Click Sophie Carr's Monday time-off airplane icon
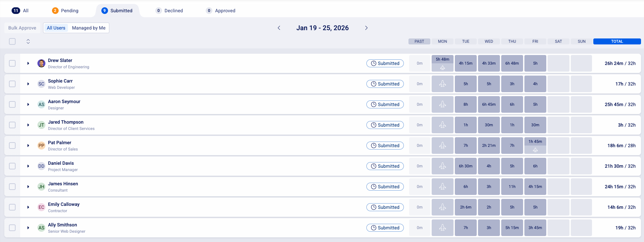This screenshot has width=644, height=242. point(443,84)
